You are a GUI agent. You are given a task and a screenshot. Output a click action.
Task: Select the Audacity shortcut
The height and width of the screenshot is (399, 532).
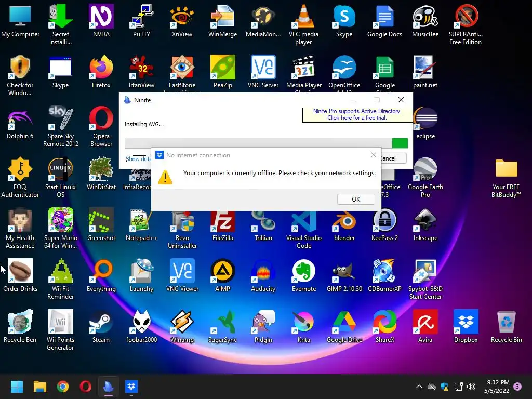(x=263, y=275)
